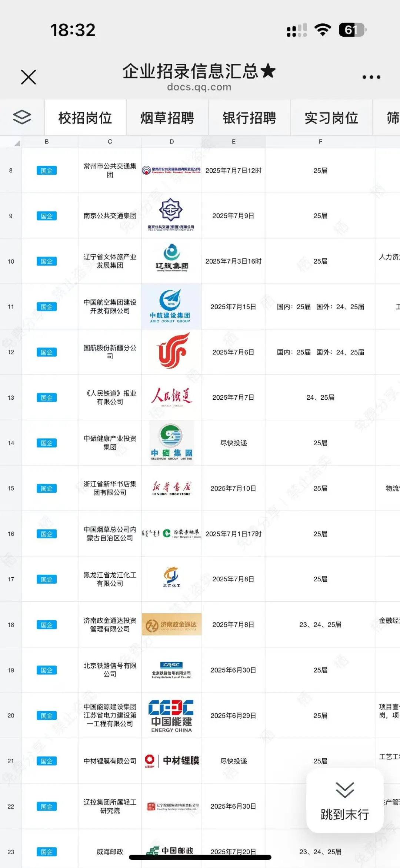Tap the 国企 tag in row 12
The image size is (400, 868).
(x=47, y=352)
